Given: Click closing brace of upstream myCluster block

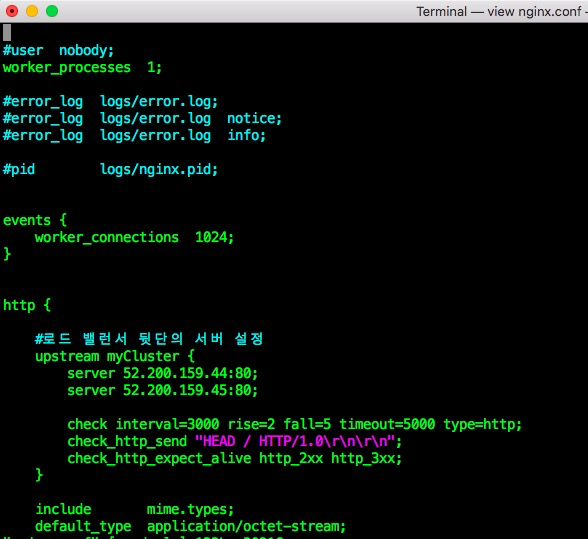Looking at the screenshot, I should (39, 475).
